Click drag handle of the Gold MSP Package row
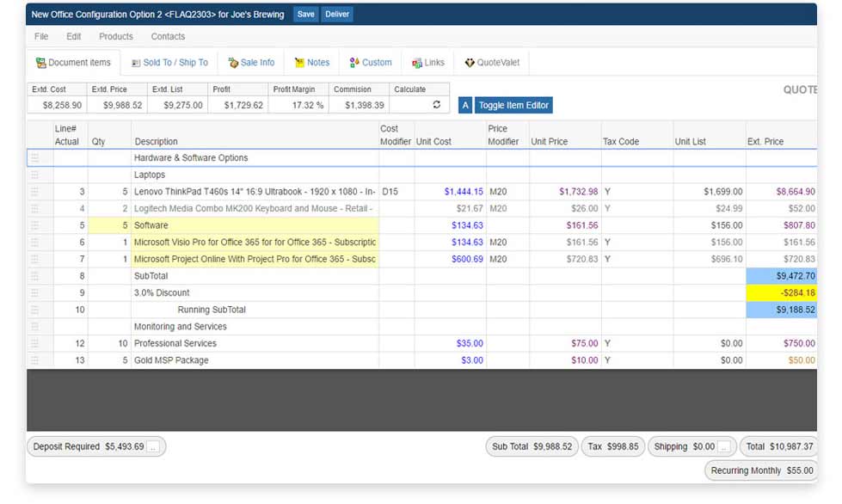The image size is (842, 504). click(35, 360)
